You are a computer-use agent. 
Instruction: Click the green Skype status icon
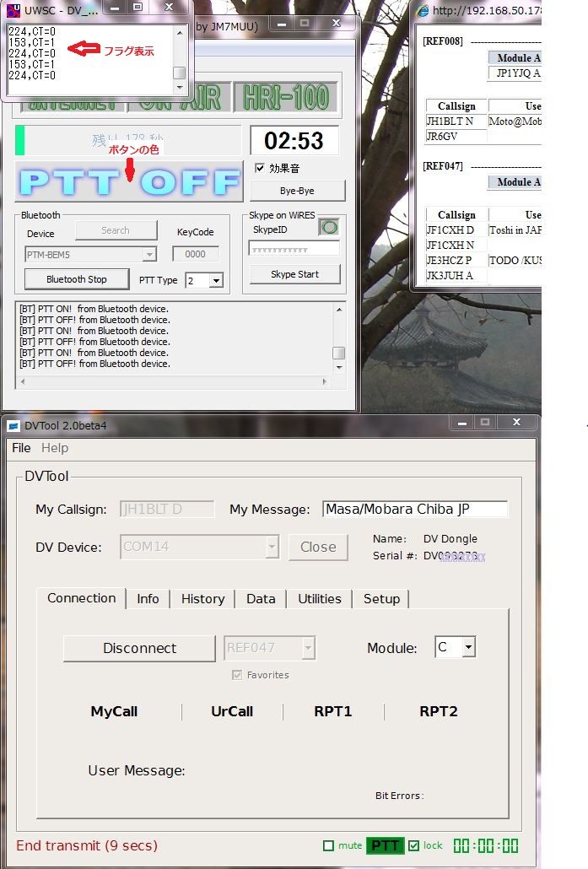(x=328, y=228)
